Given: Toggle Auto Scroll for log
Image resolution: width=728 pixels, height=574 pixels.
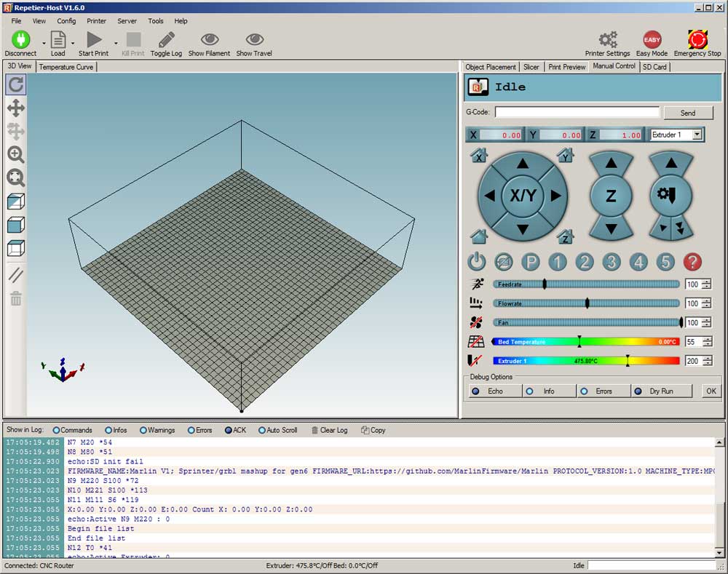Looking at the screenshot, I should tap(277, 430).
